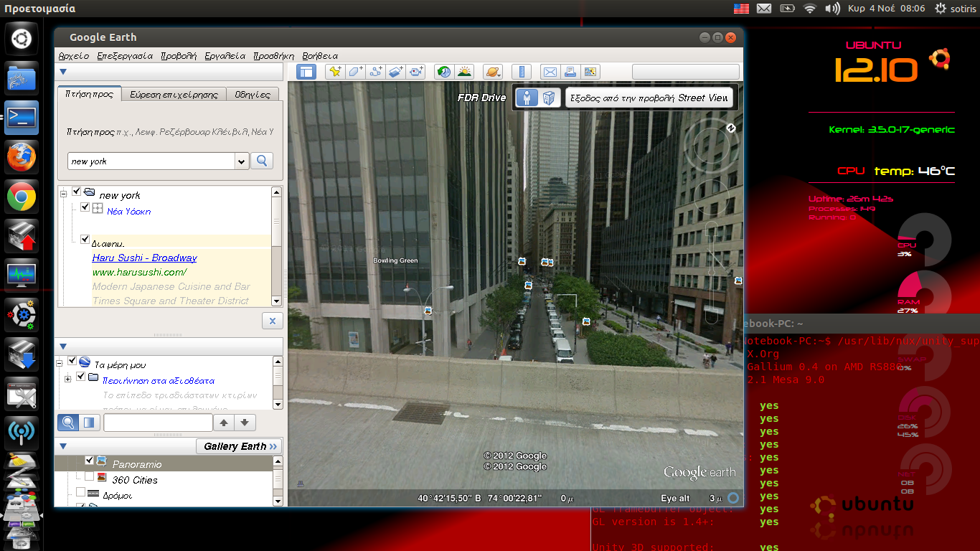980x551 pixels.
Task: Print the current view icon
Action: (x=570, y=72)
